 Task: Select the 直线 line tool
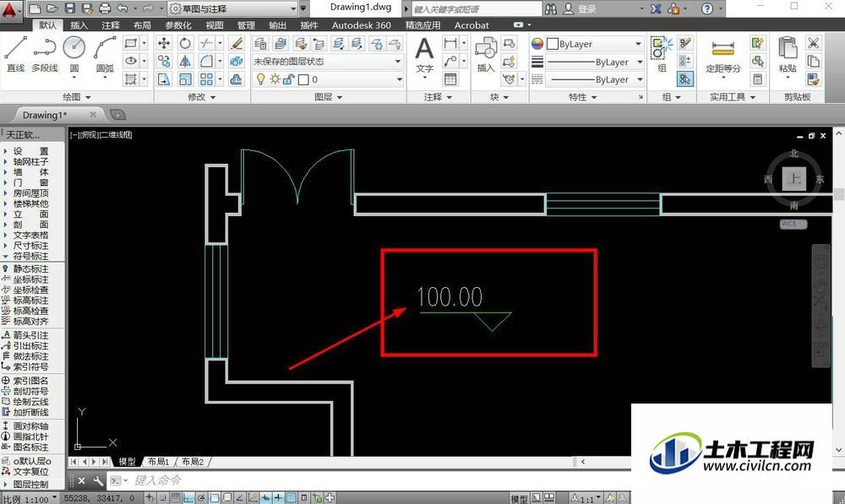click(x=15, y=53)
